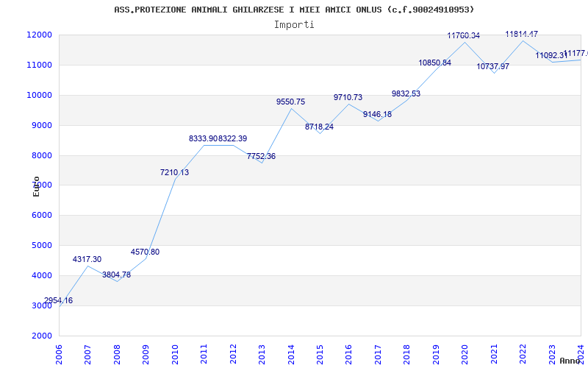Screen dimensions: 588x368
Task: Select data label 11814.47
Action: tap(522, 34)
